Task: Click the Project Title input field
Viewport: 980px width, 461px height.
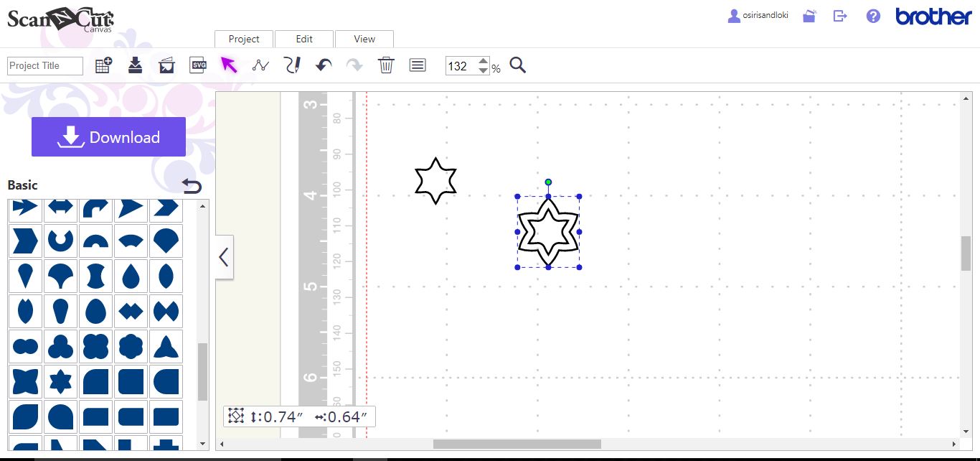Action: click(x=44, y=65)
